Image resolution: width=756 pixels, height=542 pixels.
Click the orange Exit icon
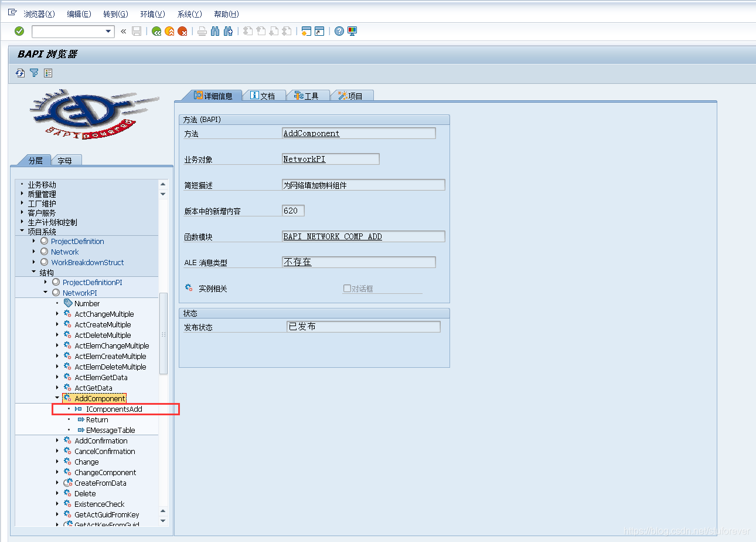pyautogui.click(x=169, y=31)
